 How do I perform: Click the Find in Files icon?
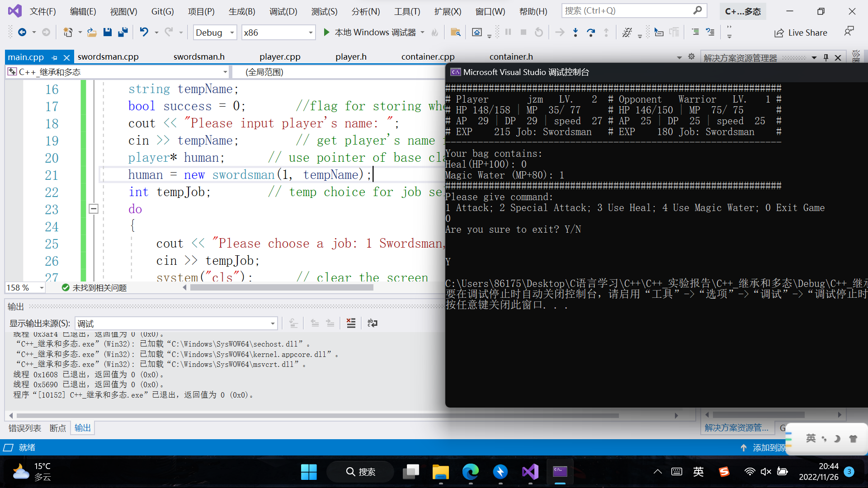[x=455, y=32]
